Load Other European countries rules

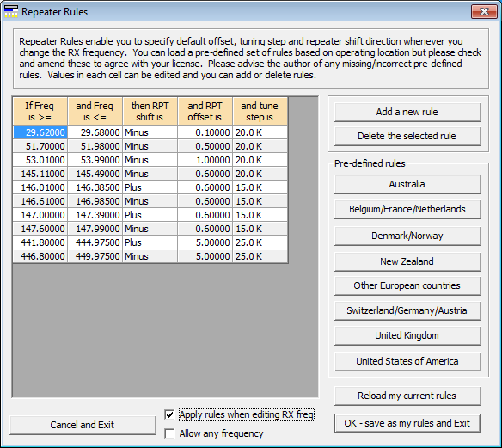(407, 285)
